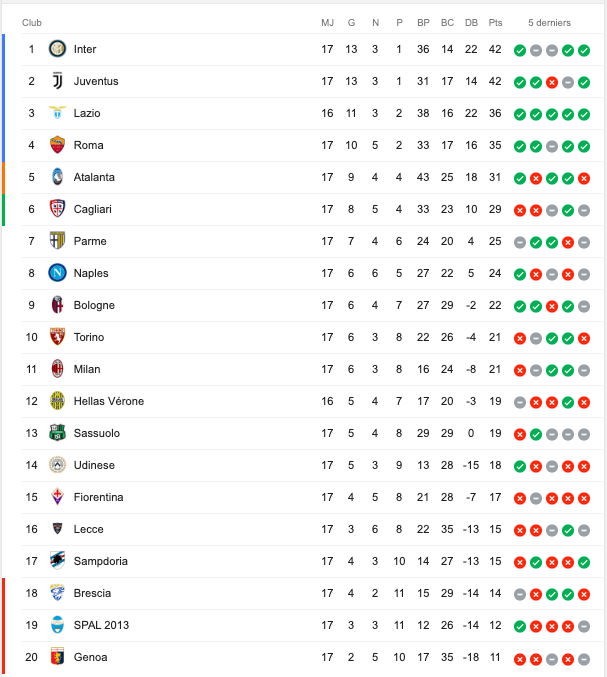Open the Hellas Vérone team link
Screen dimensions: 607x677
pyautogui.click(x=109, y=401)
